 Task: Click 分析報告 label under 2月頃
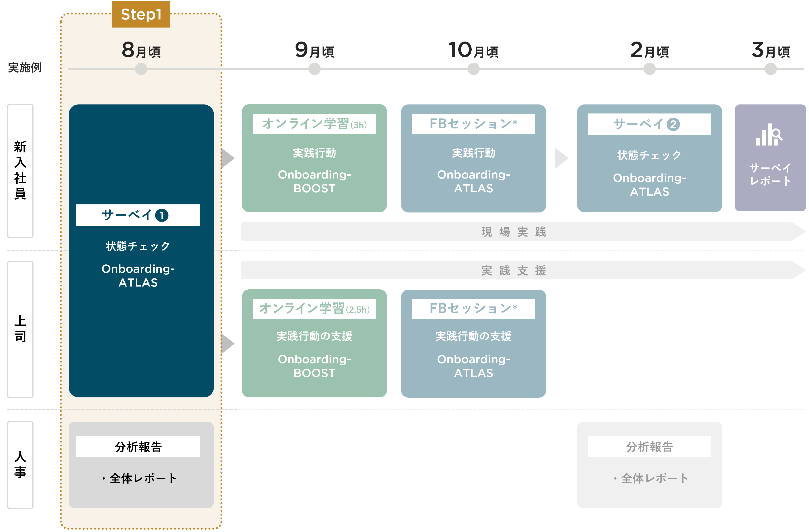(x=649, y=446)
